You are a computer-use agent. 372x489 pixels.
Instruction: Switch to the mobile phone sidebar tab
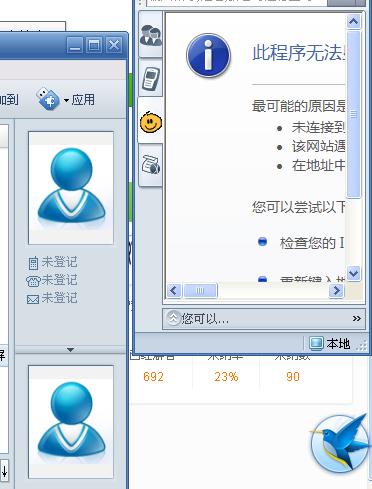coord(151,78)
